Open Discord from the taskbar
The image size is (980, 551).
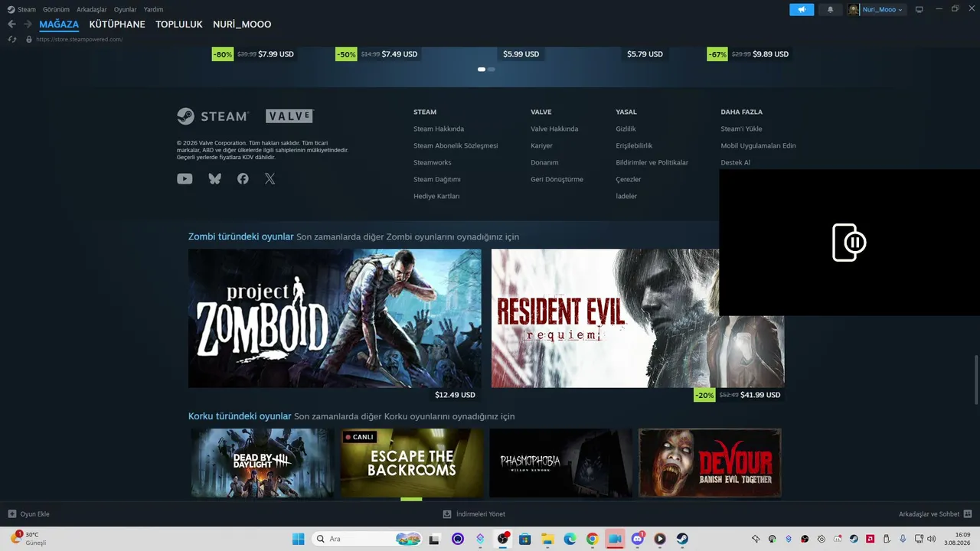tap(637, 539)
